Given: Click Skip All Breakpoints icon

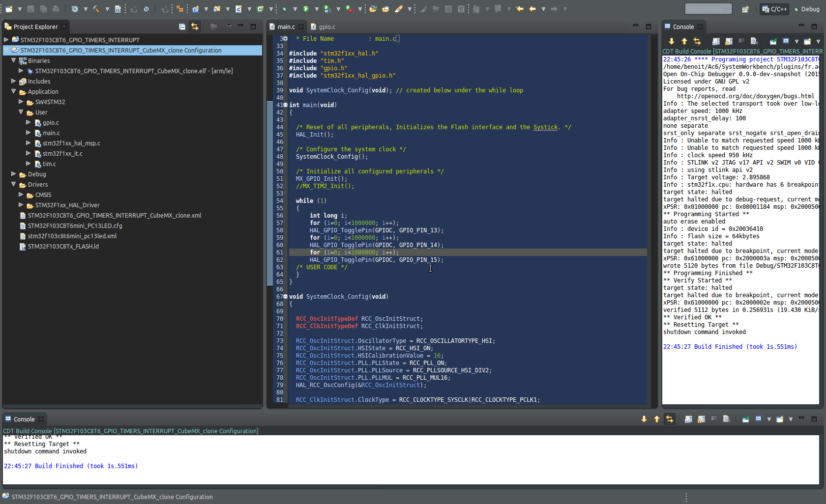Looking at the screenshot, I should click(x=147, y=9).
